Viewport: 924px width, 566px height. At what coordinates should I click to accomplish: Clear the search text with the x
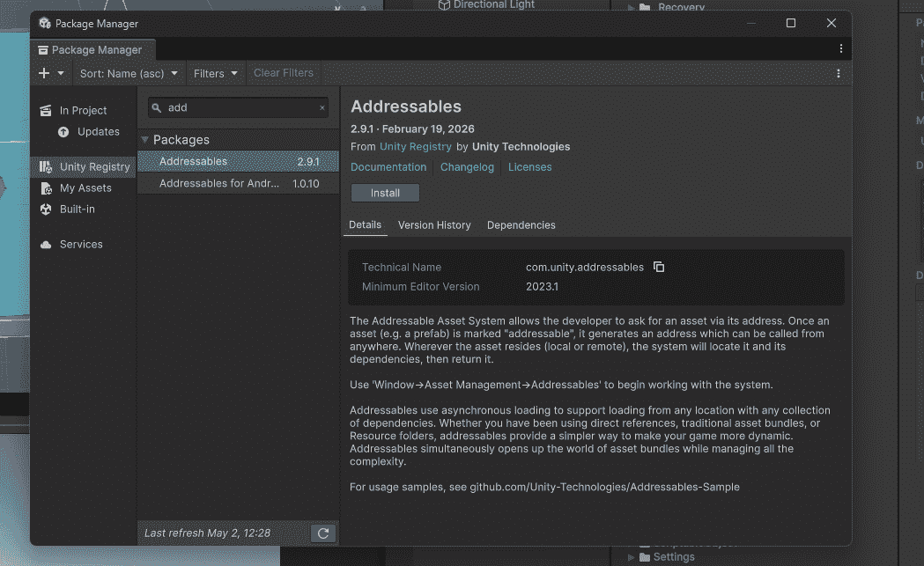[322, 107]
